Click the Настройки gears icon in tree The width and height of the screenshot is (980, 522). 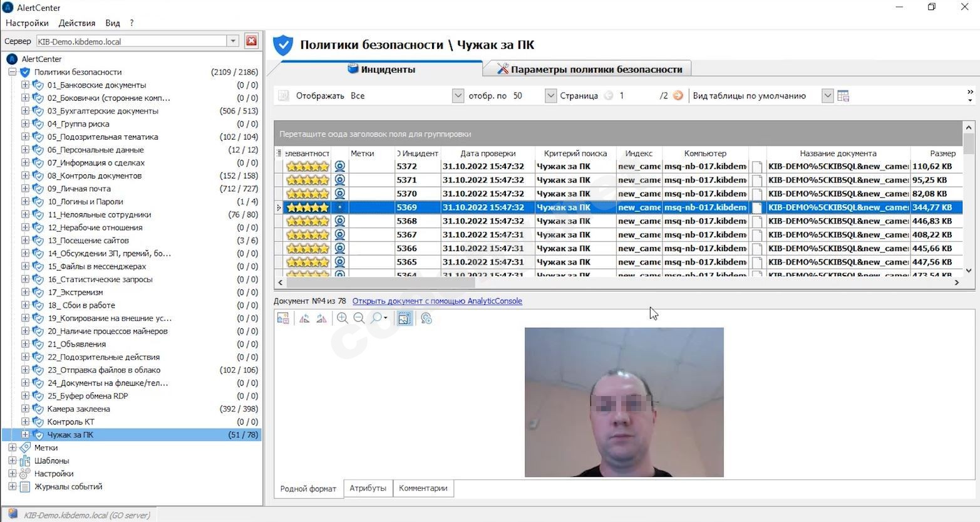25,474
